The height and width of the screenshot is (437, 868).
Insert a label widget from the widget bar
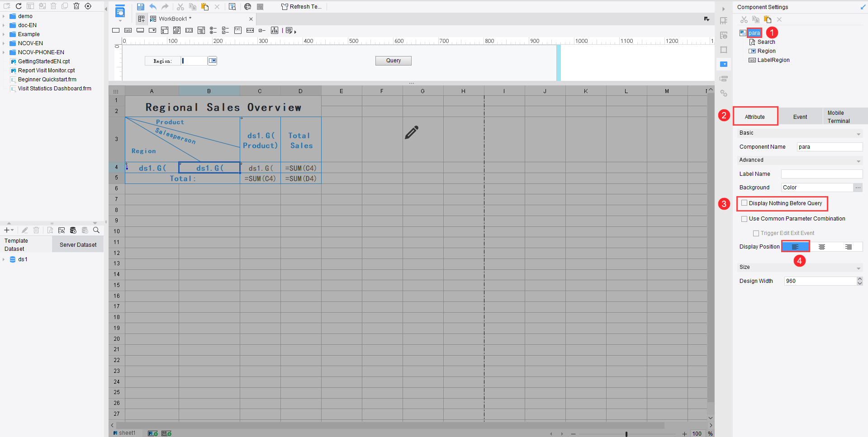tap(128, 30)
